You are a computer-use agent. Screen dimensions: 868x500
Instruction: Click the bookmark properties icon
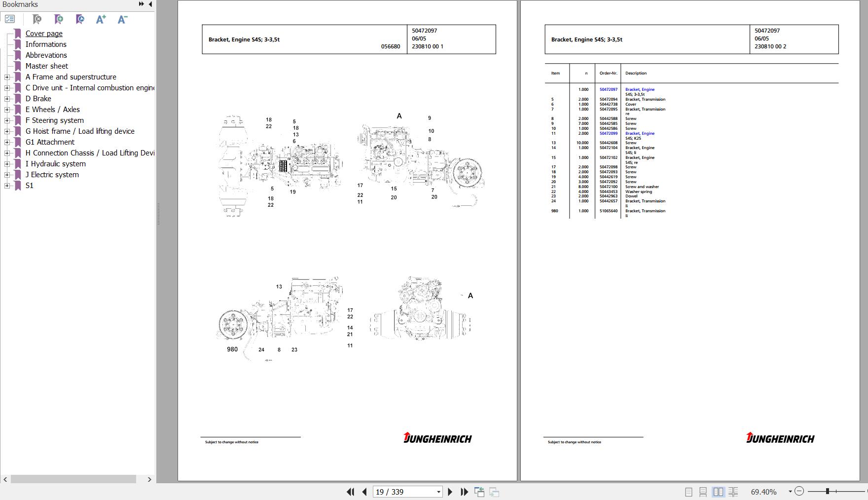coord(80,19)
